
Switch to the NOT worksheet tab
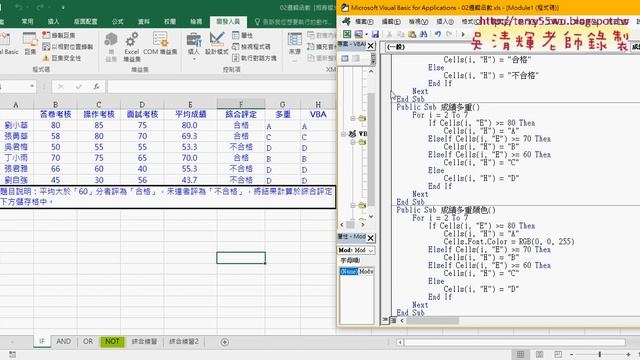[112, 341]
